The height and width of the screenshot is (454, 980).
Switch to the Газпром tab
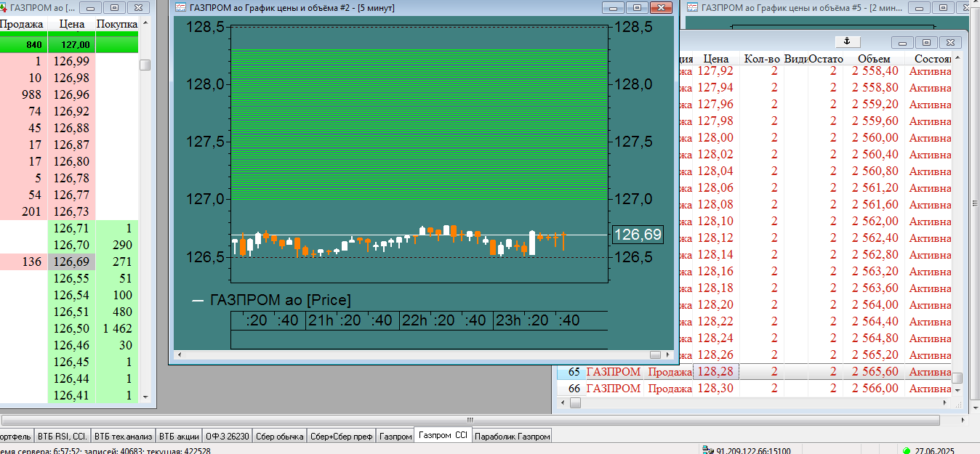click(x=395, y=436)
